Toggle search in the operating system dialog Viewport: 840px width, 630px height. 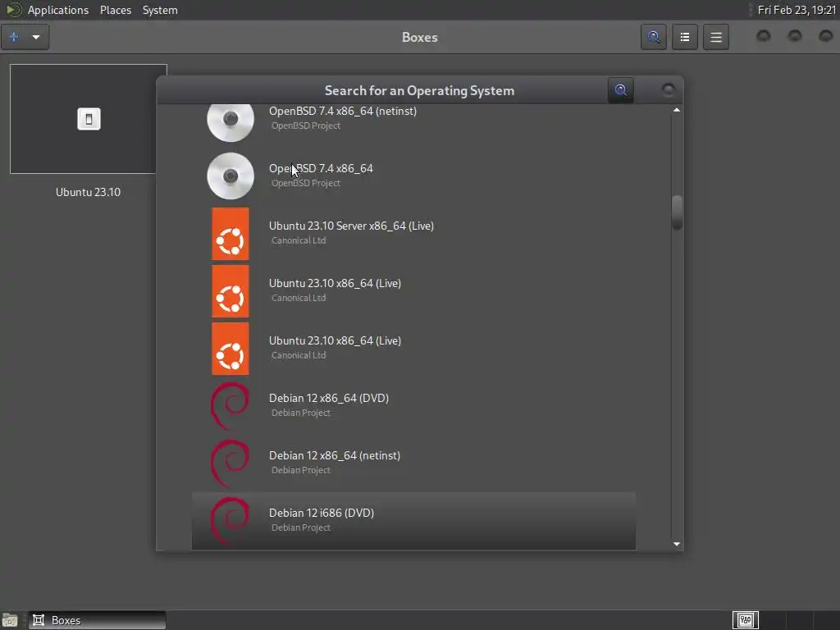621,90
